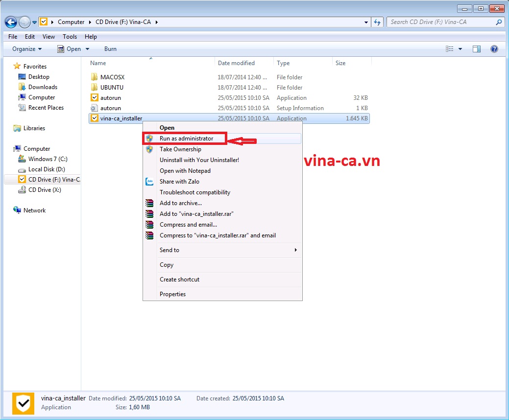Expand the Open button dropdown arrow
The width and height of the screenshot is (509, 420).
pyautogui.click(x=87, y=49)
